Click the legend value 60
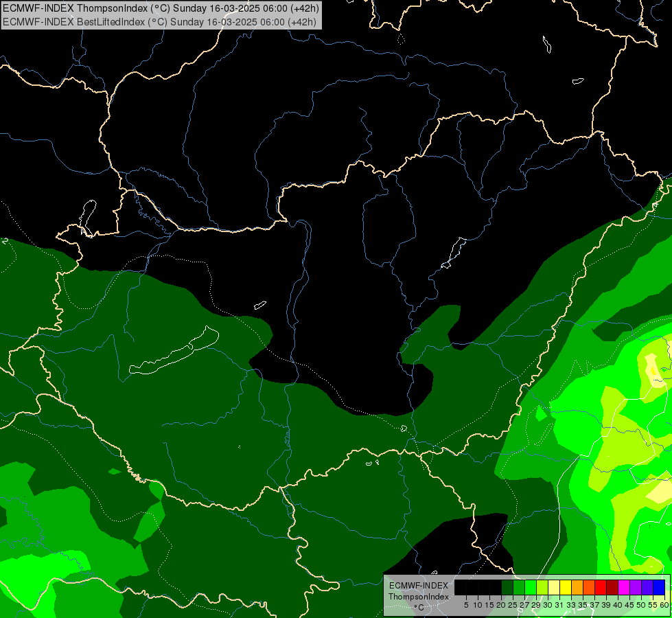Screen dimensions: 672x618 pos(664,605)
